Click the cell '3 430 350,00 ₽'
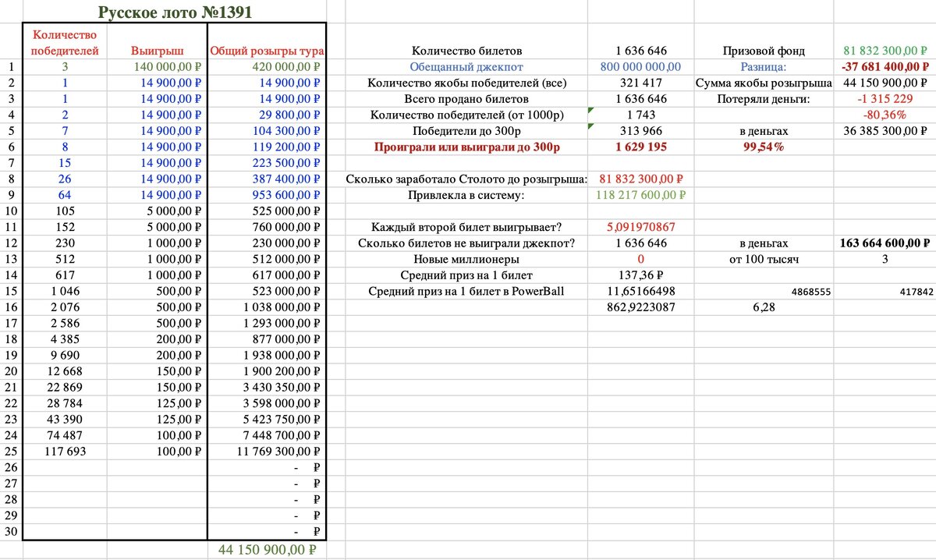 coord(282,387)
